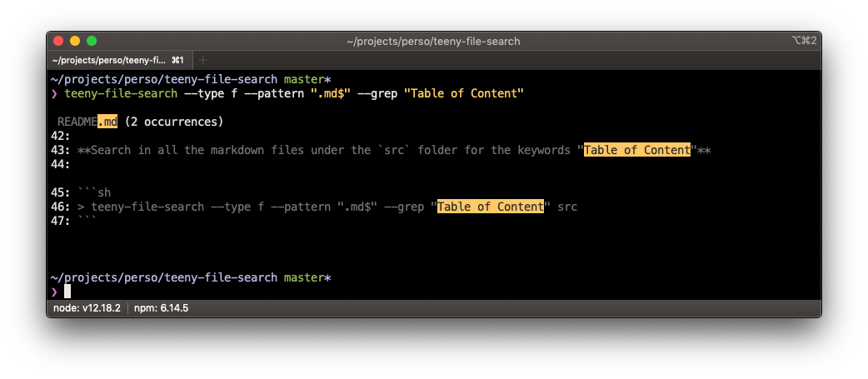Click the top master* branch indicator
This screenshot has height=379, width=868.
pos(307,79)
